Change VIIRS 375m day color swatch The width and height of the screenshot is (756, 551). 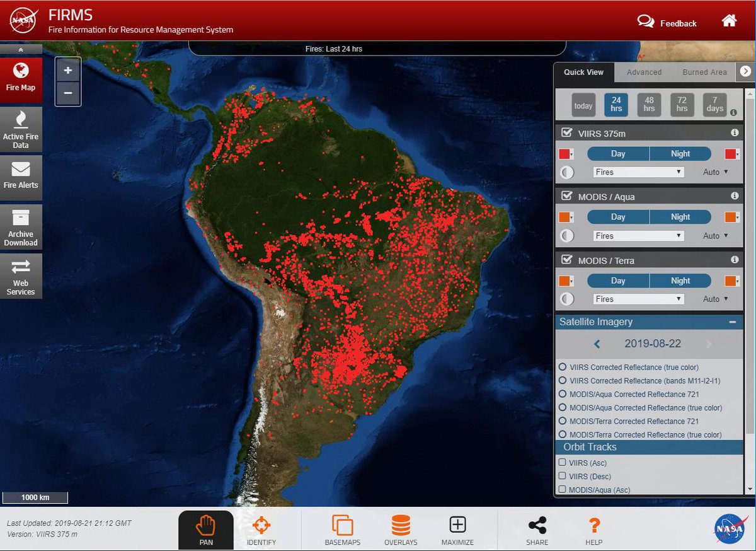click(x=566, y=154)
